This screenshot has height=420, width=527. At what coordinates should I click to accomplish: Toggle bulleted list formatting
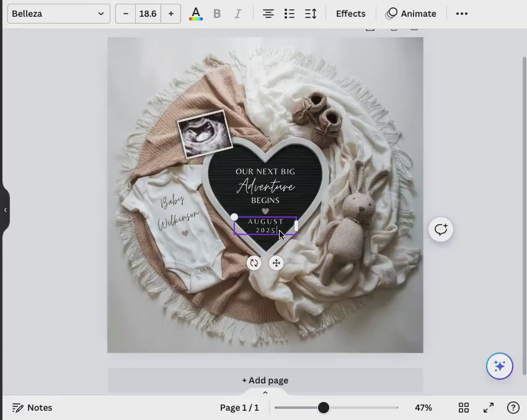click(289, 14)
